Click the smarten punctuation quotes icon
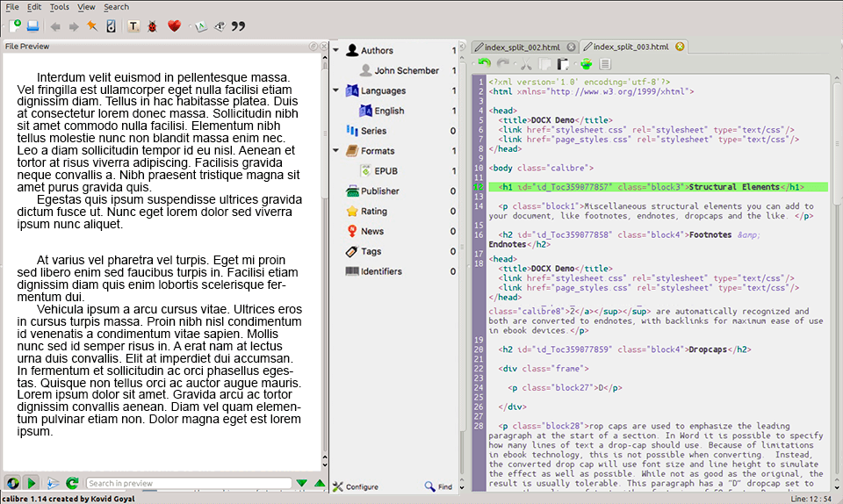This screenshot has width=843, height=504. coord(238,25)
